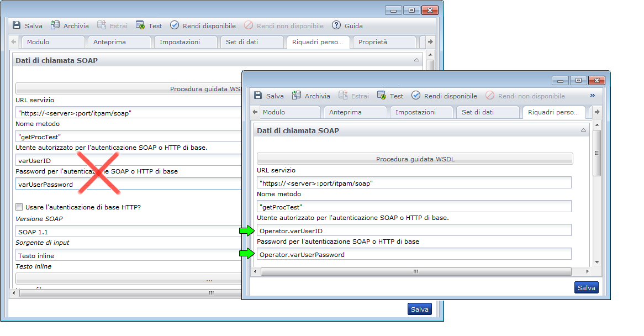Click horizontal scrollbar thumb in front window
Image resolution: width=644 pixels, height=336 pixels.
point(416,271)
